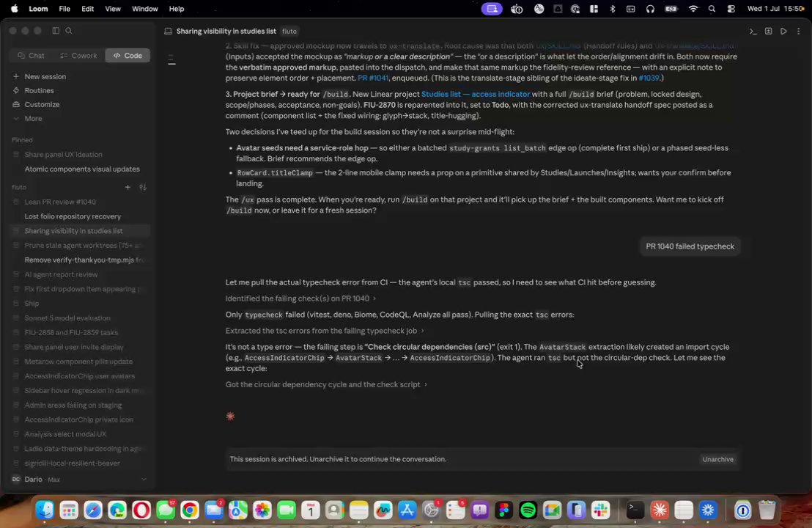Screen dimensions: 812x528
Task: Add a new fluto session
Action: pos(128,187)
